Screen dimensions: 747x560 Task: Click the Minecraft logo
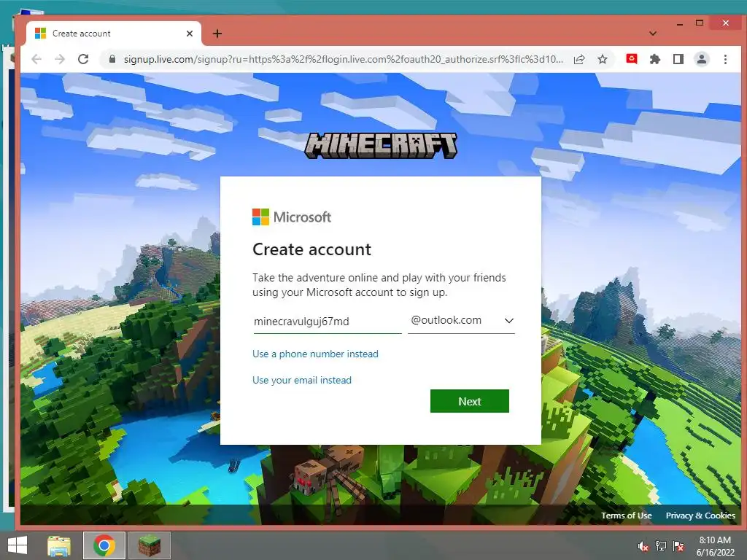click(x=381, y=146)
